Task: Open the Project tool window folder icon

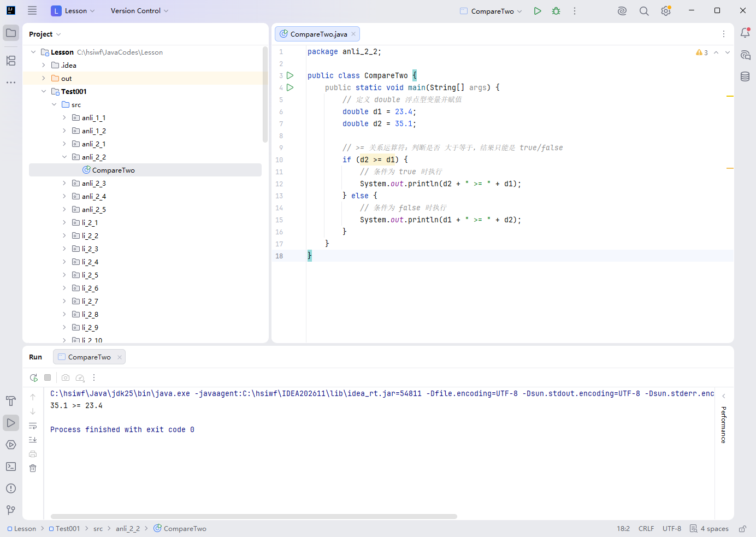Action: click(11, 33)
